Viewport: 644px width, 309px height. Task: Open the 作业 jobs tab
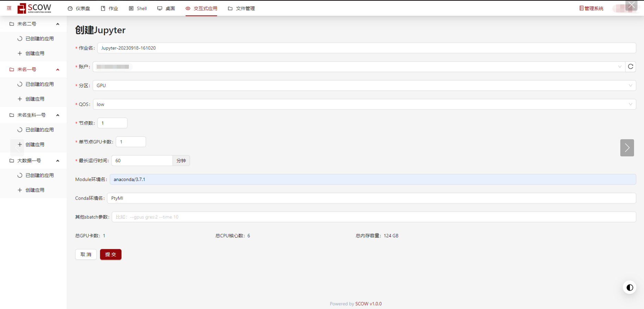pyautogui.click(x=110, y=8)
